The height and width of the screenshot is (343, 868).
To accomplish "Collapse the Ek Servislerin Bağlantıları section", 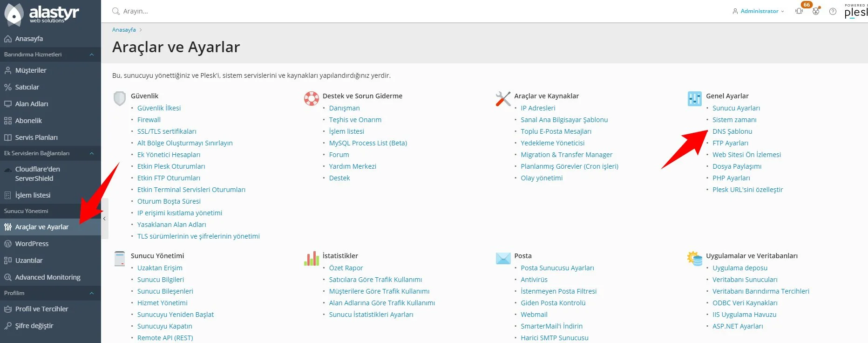I will tap(92, 153).
